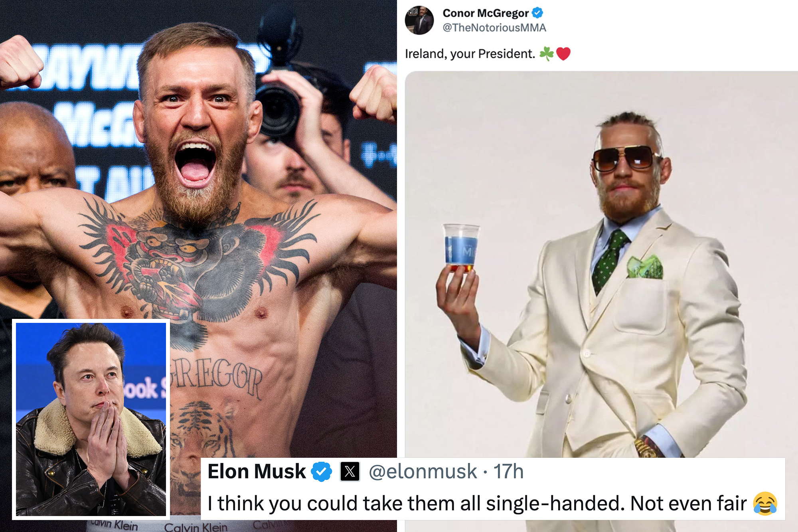The height and width of the screenshot is (532, 798).
Task: Click the laughing-crying emoji in the reply
Action: point(765,503)
